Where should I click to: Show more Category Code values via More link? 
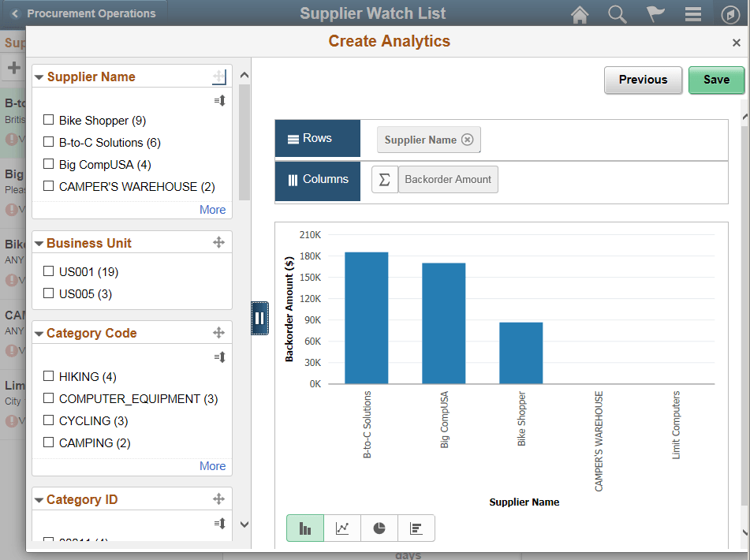212,466
